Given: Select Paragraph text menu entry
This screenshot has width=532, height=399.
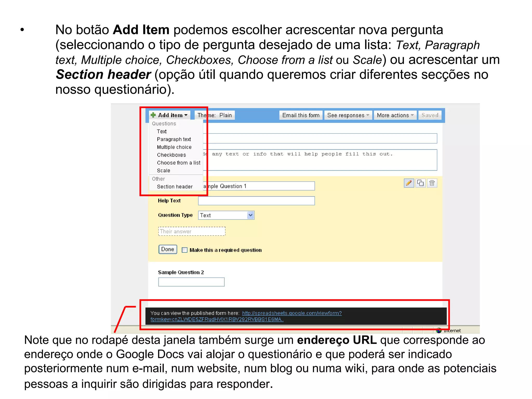Looking at the screenshot, I should pyautogui.click(x=174, y=139).
